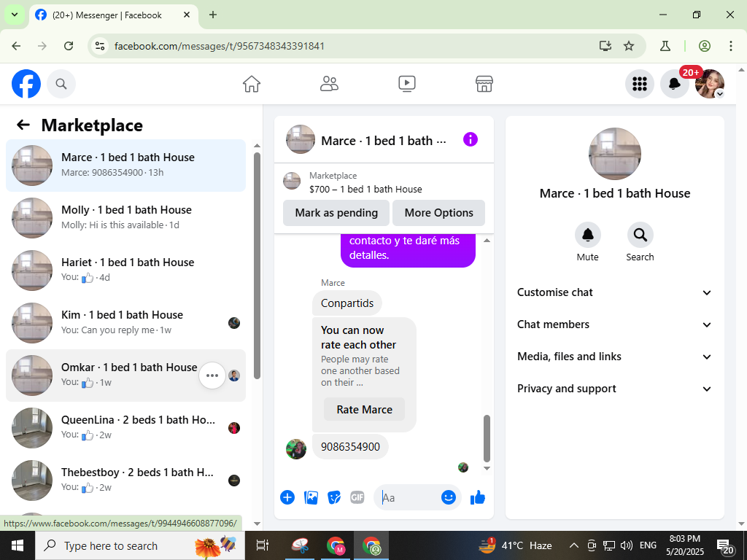Click the chat messages scrollbar thumb
This screenshot has width=747, height=560.
487,438
